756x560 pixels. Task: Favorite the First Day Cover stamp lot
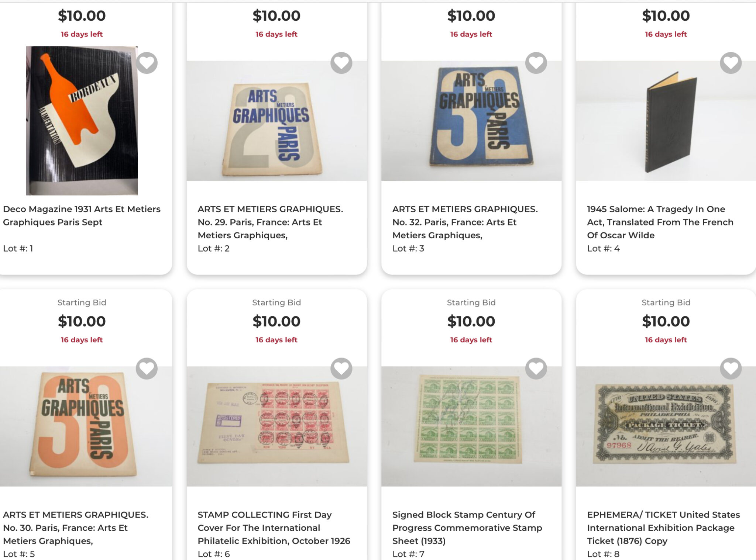(x=341, y=368)
